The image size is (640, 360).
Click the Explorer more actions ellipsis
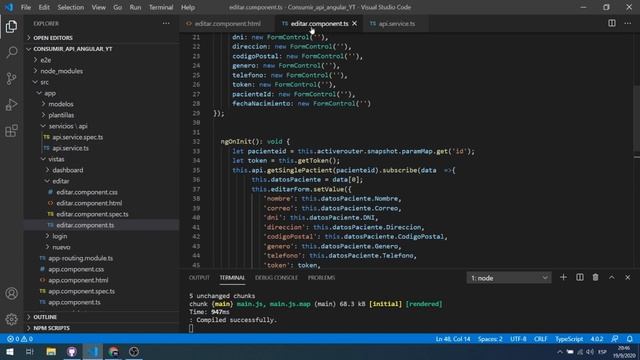coord(166,24)
